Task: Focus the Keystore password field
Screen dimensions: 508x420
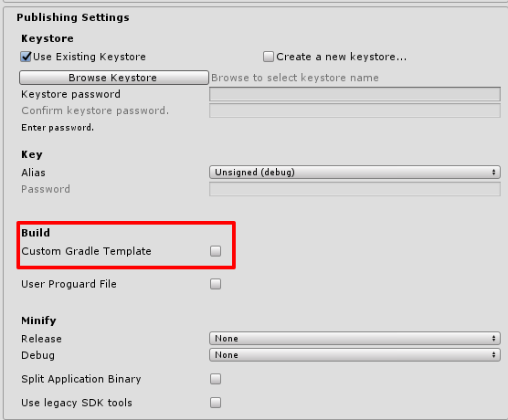Action: (355, 94)
